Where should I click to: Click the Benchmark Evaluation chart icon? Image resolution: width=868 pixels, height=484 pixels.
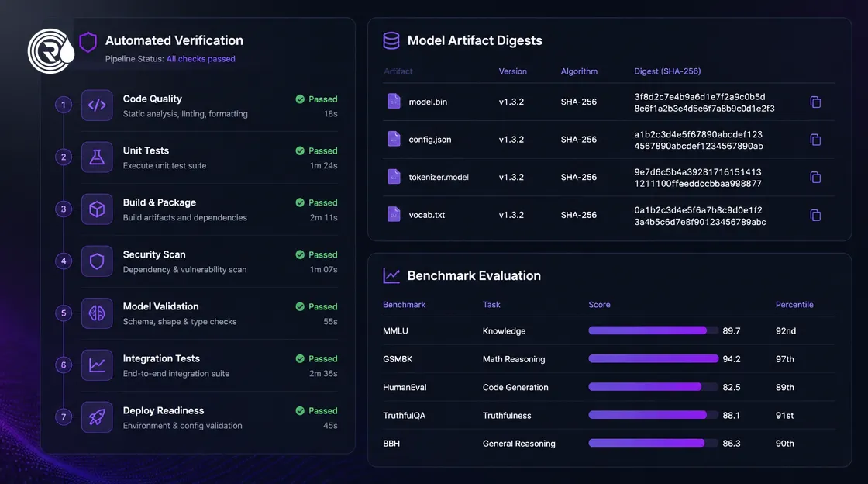[x=391, y=275]
